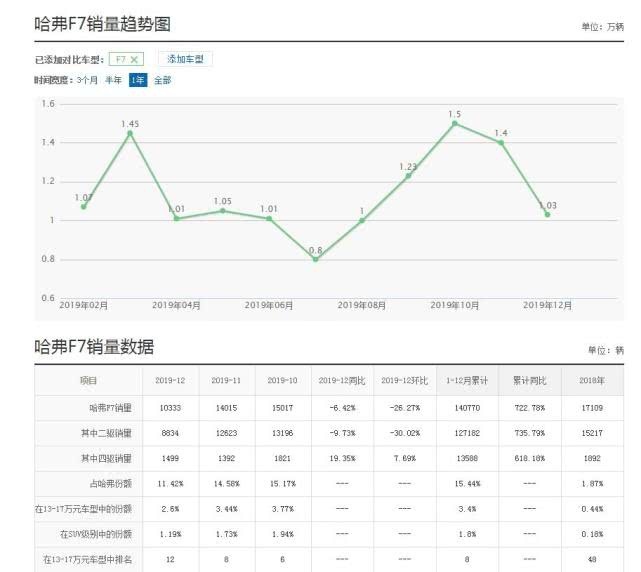641x572 pixels.
Task: Click the 10333 sales cell
Action: pyautogui.click(x=170, y=408)
